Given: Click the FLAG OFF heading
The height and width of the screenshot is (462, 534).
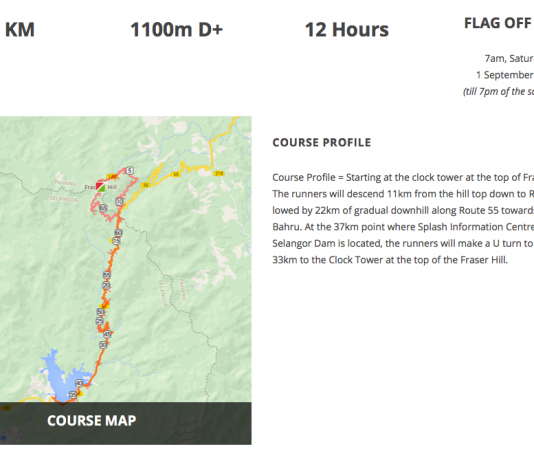Looking at the screenshot, I should click(x=499, y=23).
